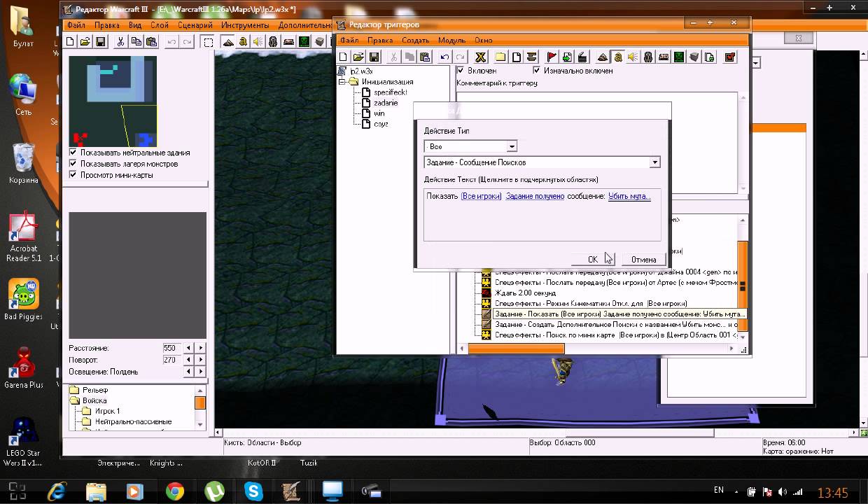Screen dimensions: 868x504
Task: Click Undo arrow in Trigger Editor toolbar
Action: (444, 57)
